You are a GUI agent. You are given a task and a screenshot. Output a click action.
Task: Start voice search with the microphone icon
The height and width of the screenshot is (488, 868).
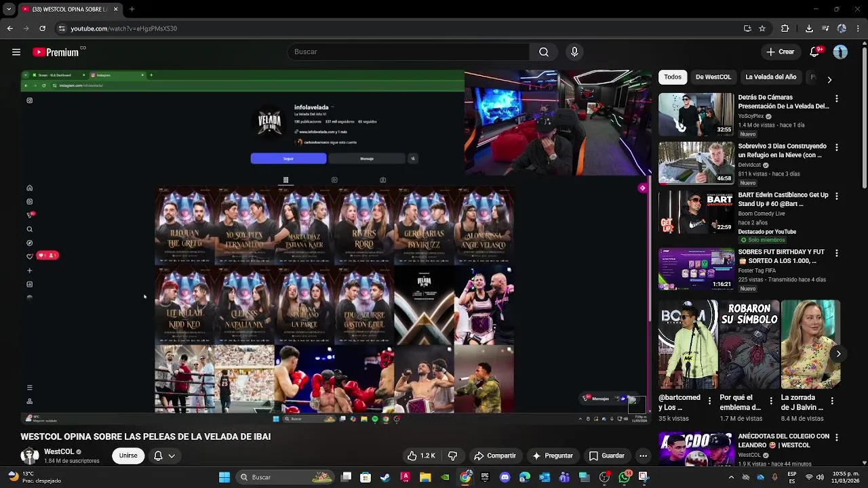(x=574, y=52)
